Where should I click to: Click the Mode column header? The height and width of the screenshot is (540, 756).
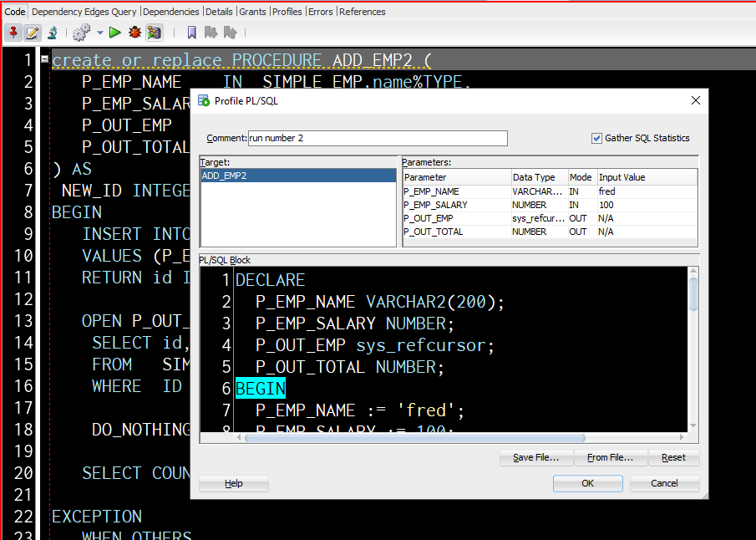[x=582, y=177]
